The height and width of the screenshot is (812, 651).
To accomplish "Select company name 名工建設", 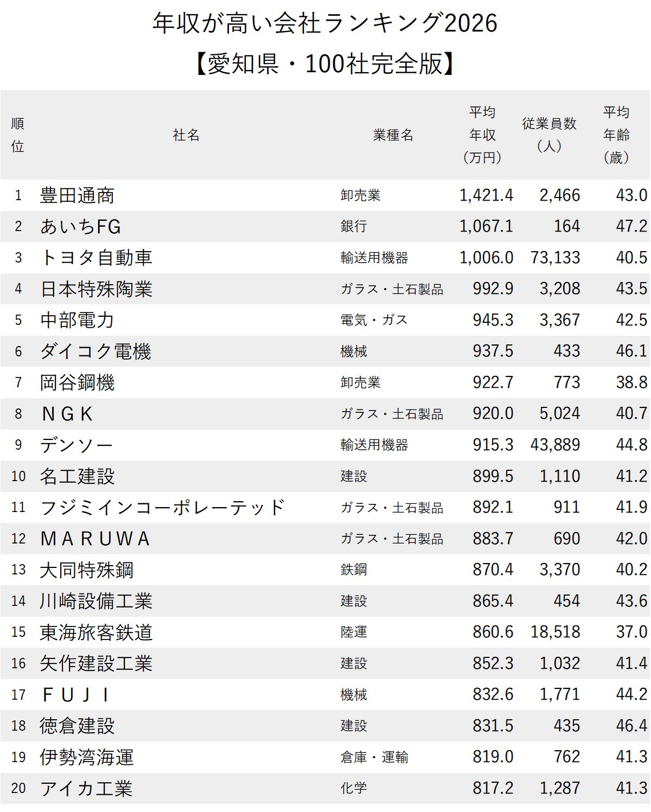I will 77,476.
